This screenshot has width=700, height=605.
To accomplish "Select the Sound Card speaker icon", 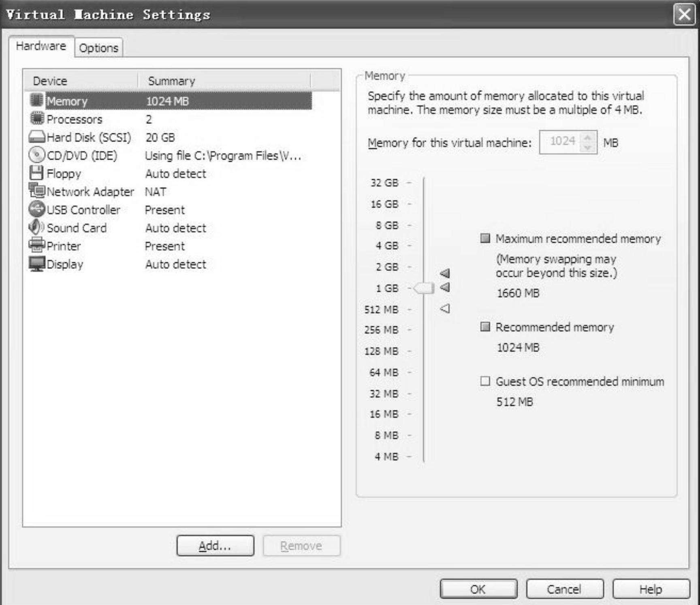I will click(36, 227).
